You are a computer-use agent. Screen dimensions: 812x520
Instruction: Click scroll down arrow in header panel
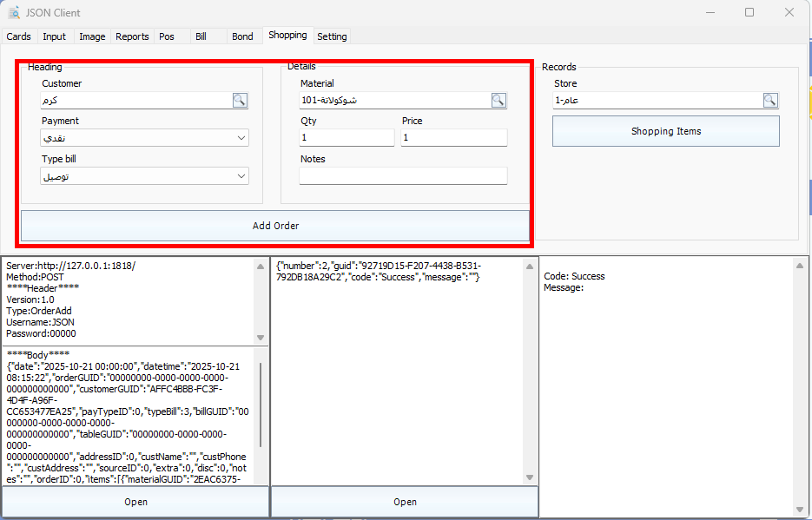pos(261,337)
